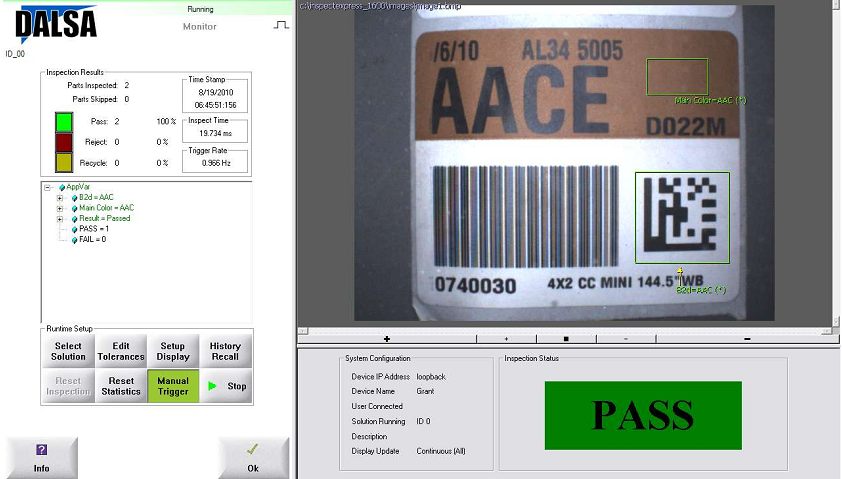Image resolution: width=842 pixels, height=479 pixels.
Task: Click the green Pass indicator swatch
Action: [x=64, y=122]
